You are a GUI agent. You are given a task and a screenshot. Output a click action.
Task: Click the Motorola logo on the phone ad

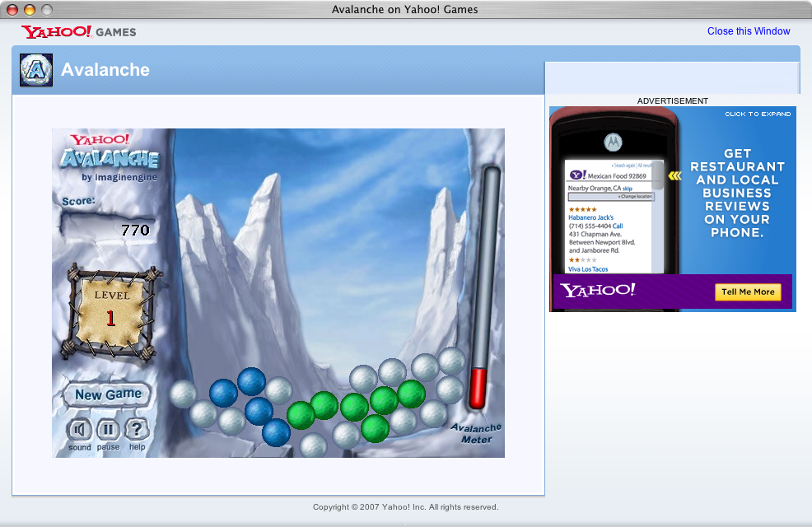tap(613, 142)
